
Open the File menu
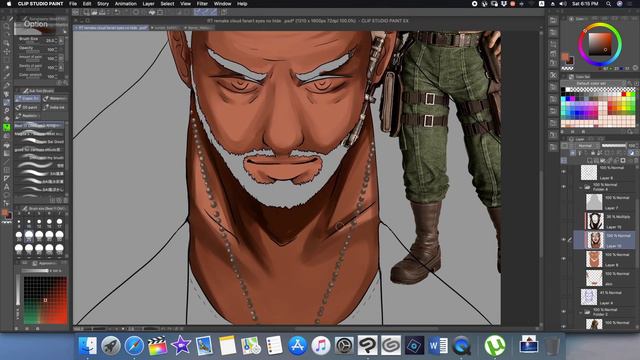click(x=73, y=4)
